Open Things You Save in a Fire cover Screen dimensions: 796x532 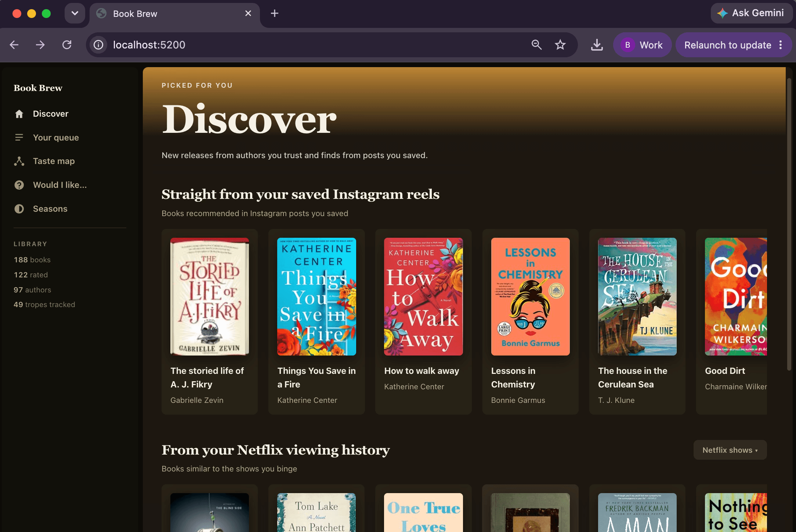pyautogui.click(x=316, y=296)
